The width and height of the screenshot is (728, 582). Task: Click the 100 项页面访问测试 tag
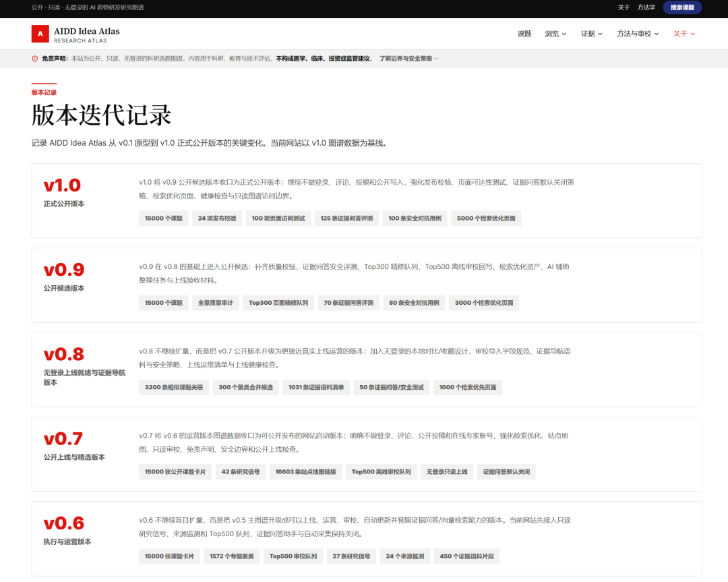pos(278,219)
